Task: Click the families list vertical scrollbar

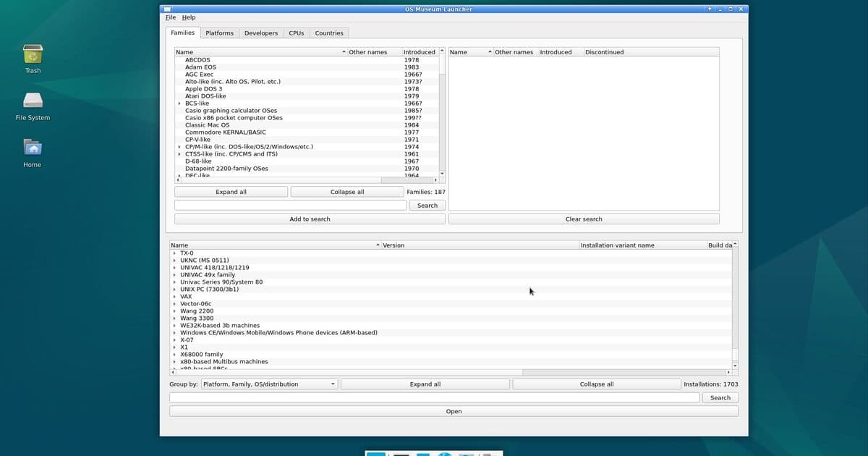Action: point(443,112)
